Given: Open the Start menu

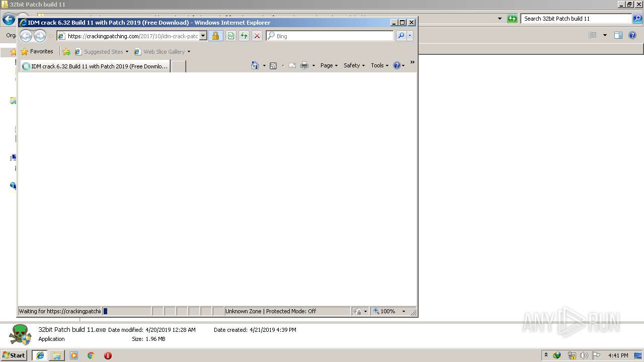Looking at the screenshot, I should (x=14, y=355).
